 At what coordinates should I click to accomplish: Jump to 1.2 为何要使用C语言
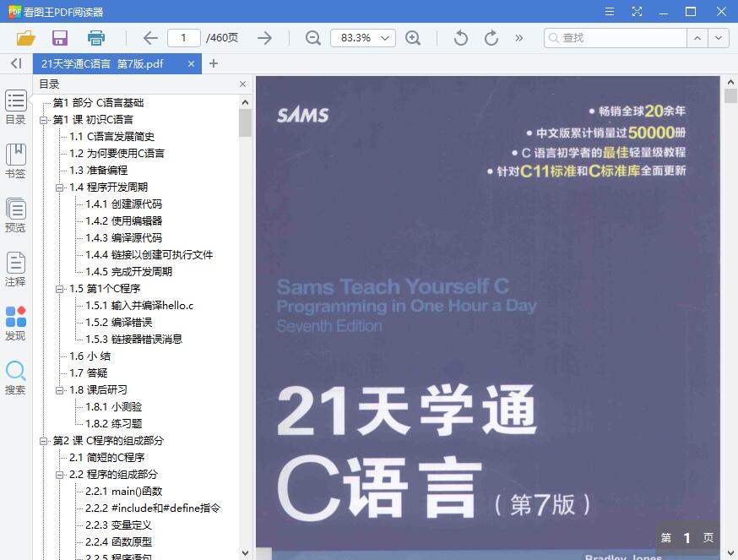tap(117, 154)
